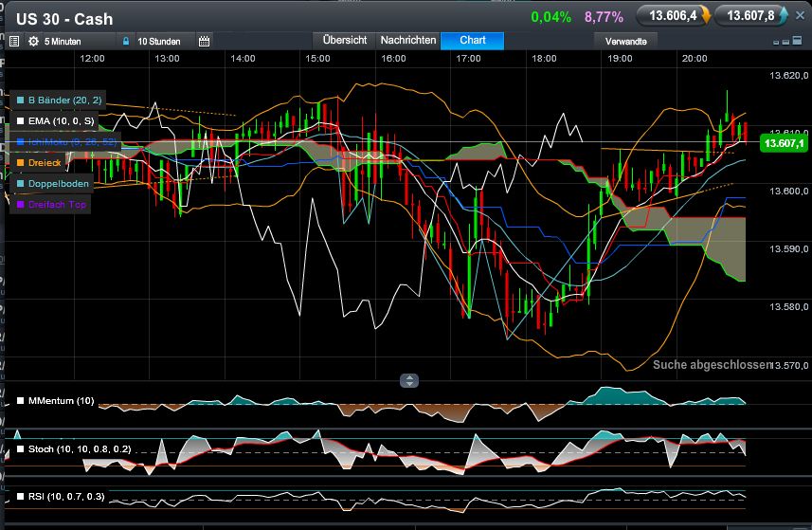Click the Verwandte button
The width and height of the screenshot is (812, 530).
point(625,41)
